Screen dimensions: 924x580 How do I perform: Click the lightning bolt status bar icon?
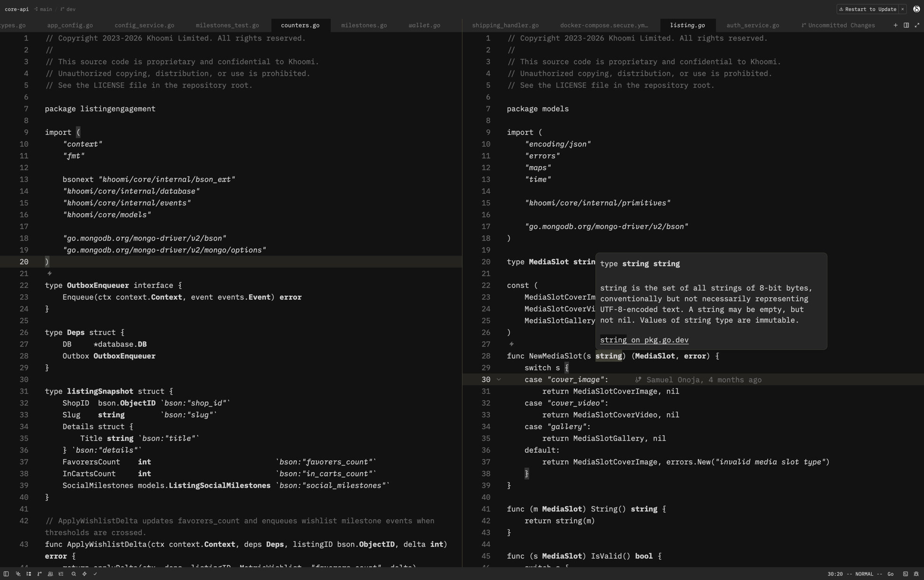[84, 574]
